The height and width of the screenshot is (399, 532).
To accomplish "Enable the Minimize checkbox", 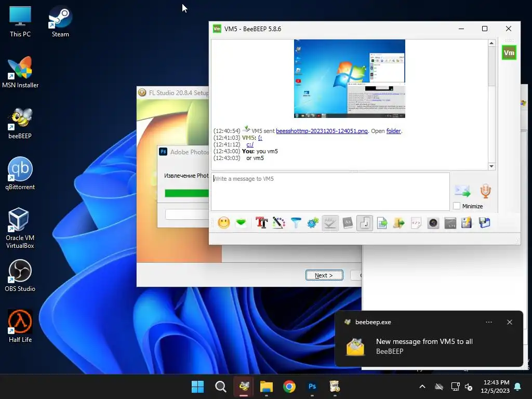I will point(457,206).
